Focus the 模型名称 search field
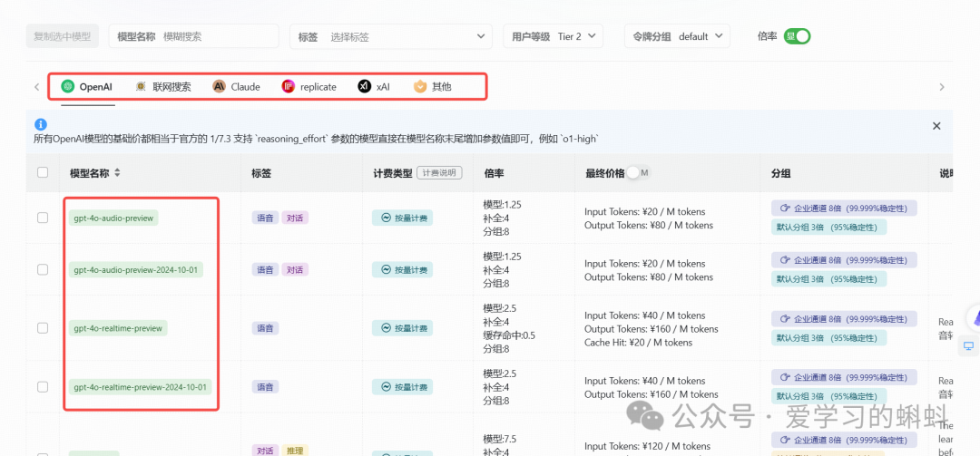The height and width of the screenshot is (456, 980). (194, 36)
